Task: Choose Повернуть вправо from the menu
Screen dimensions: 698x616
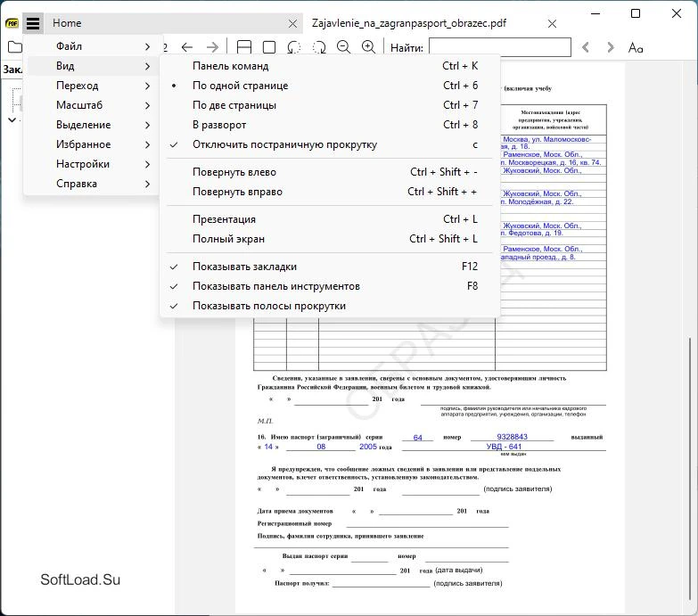Action: coord(330,192)
